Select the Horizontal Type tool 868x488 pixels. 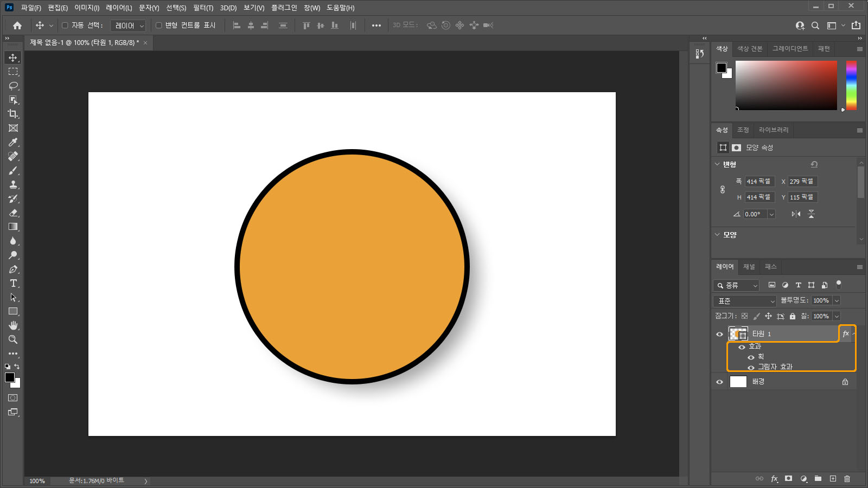point(13,283)
